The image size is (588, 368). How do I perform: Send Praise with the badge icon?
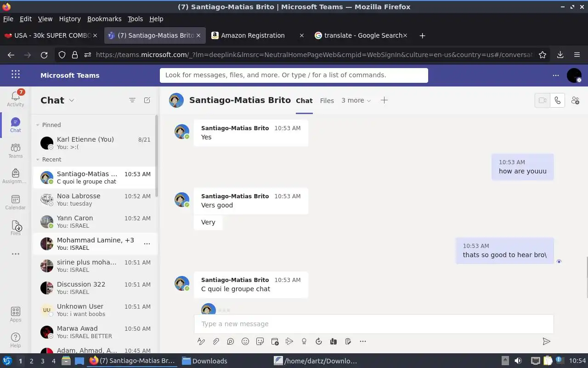tap(304, 341)
